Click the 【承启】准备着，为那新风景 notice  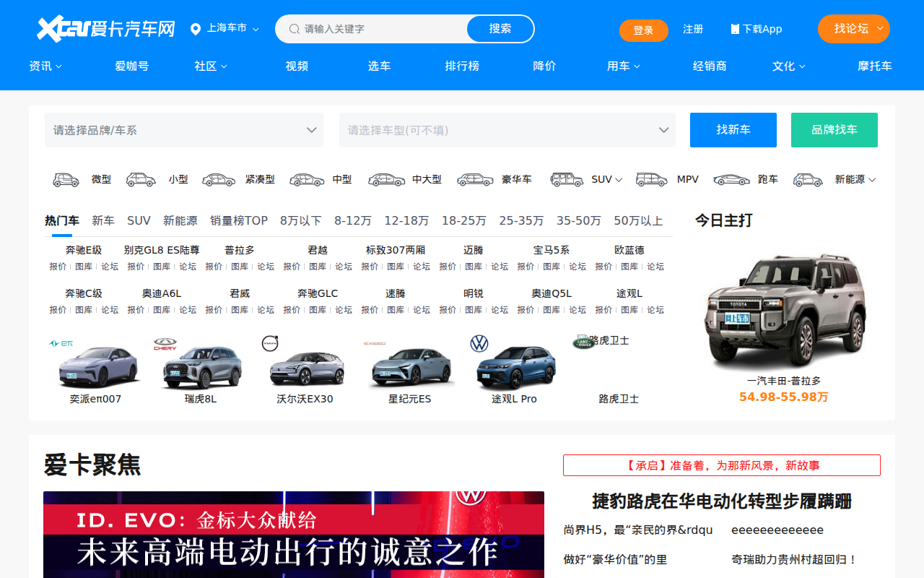pyautogui.click(x=722, y=465)
